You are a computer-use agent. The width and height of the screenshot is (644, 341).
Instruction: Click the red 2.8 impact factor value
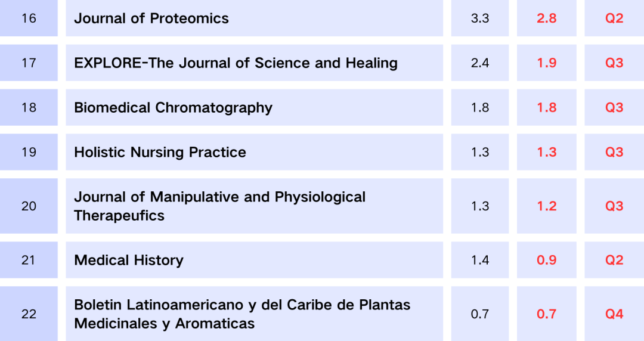pos(546,18)
